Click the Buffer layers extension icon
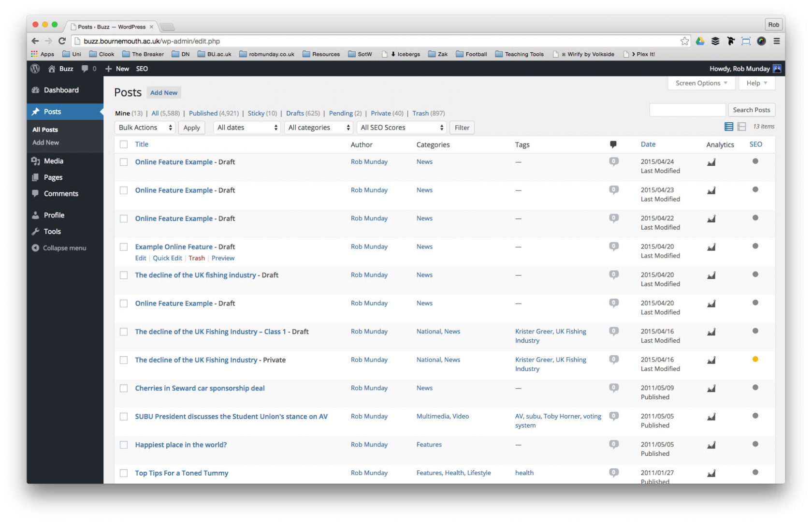 tap(715, 41)
